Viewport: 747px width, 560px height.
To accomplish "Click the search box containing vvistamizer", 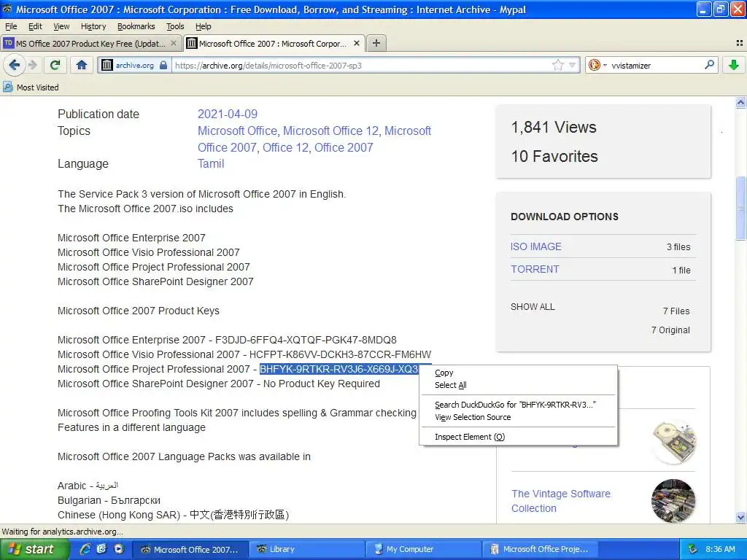I will (655, 65).
